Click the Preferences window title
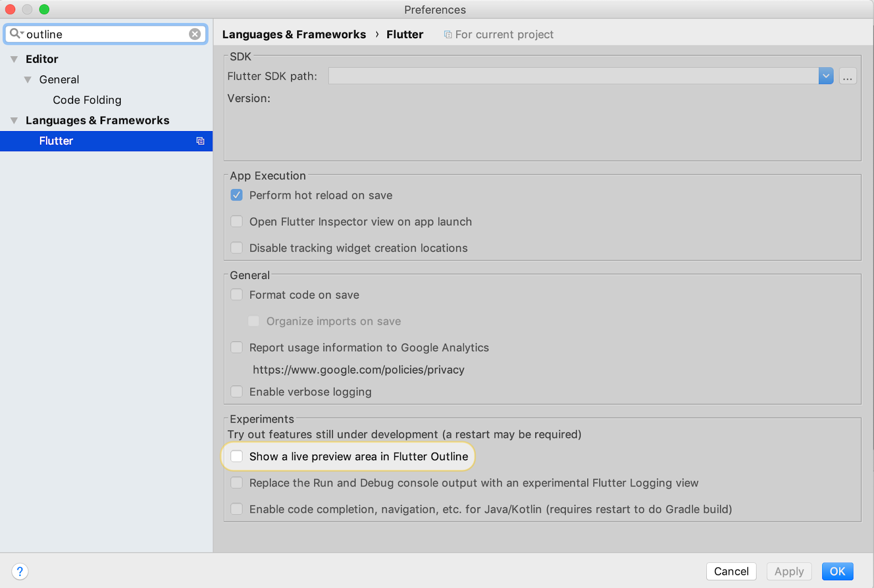The height and width of the screenshot is (588, 874). pos(435,9)
